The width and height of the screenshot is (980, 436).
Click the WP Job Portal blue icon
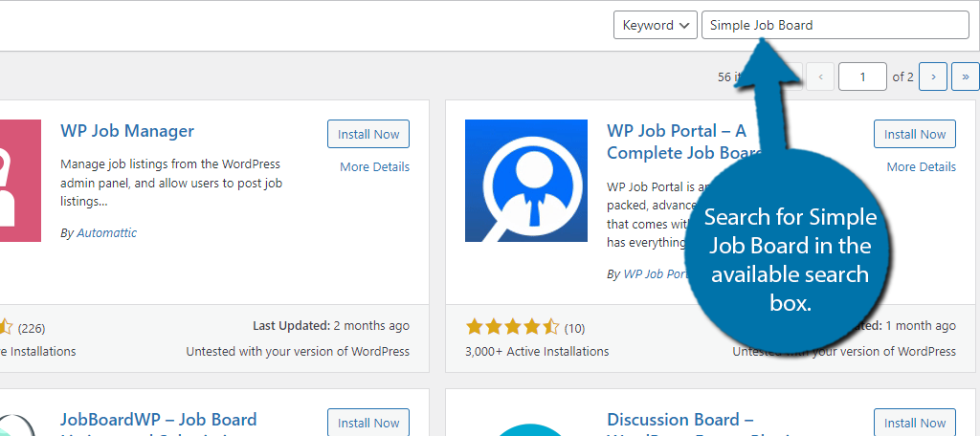526,181
